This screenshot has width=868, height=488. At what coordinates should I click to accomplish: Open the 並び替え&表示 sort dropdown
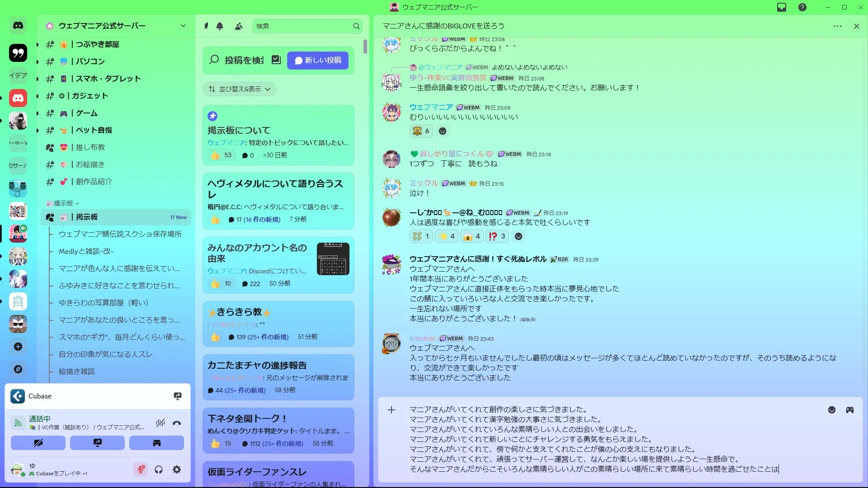tap(240, 89)
